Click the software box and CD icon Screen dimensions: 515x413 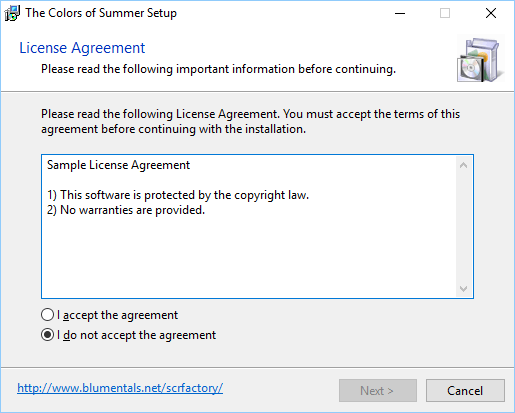point(480,60)
